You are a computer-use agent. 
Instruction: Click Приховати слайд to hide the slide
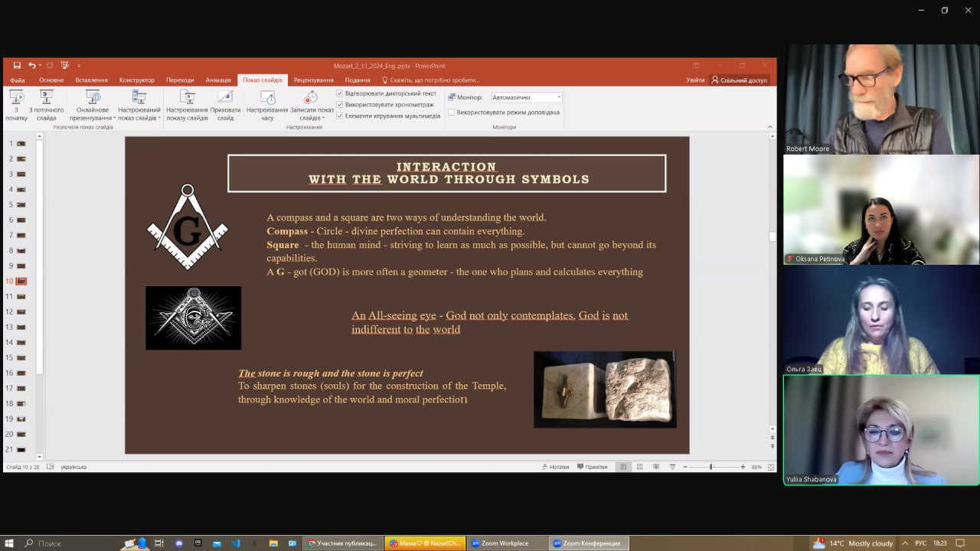[x=225, y=105]
